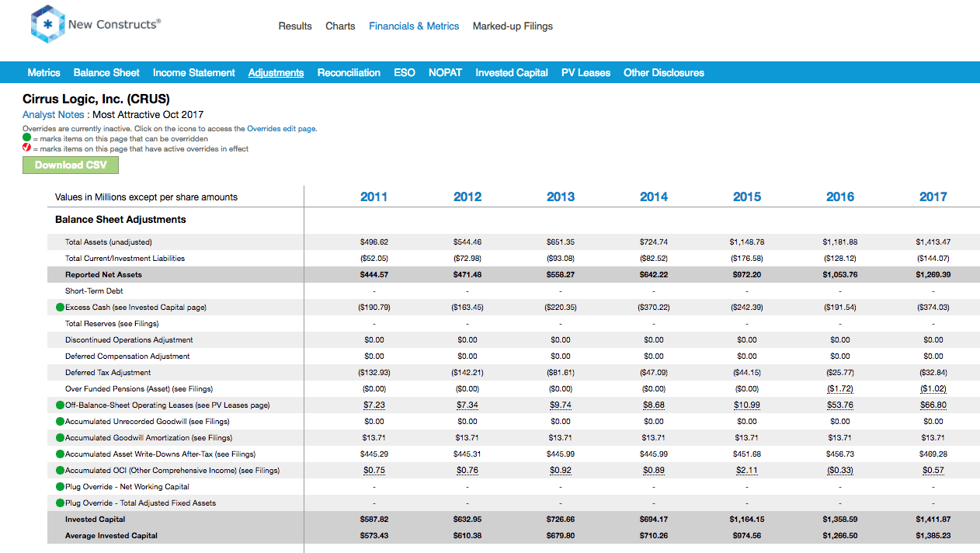The width and height of the screenshot is (980, 553).
Task: Click the 2015 column header
Action: pos(747,197)
